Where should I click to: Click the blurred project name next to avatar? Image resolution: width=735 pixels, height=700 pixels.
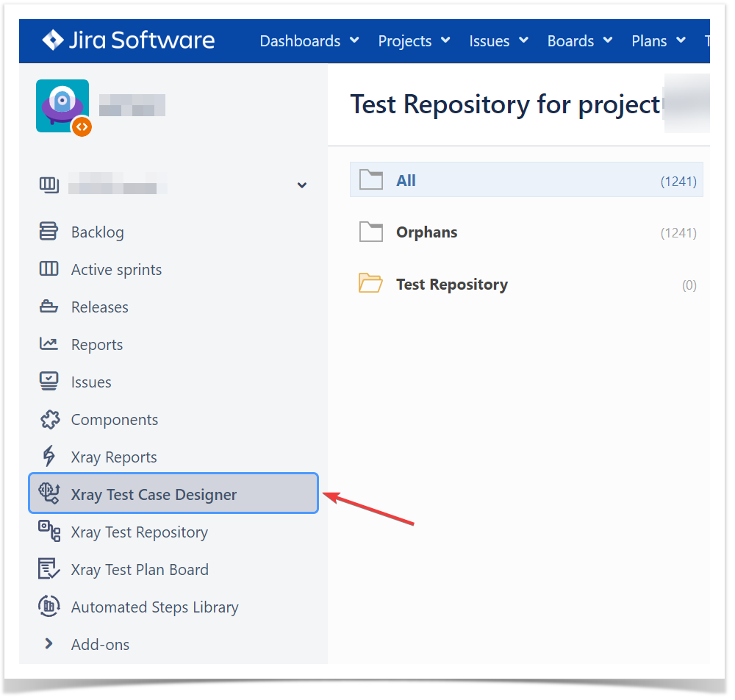point(132,105)
